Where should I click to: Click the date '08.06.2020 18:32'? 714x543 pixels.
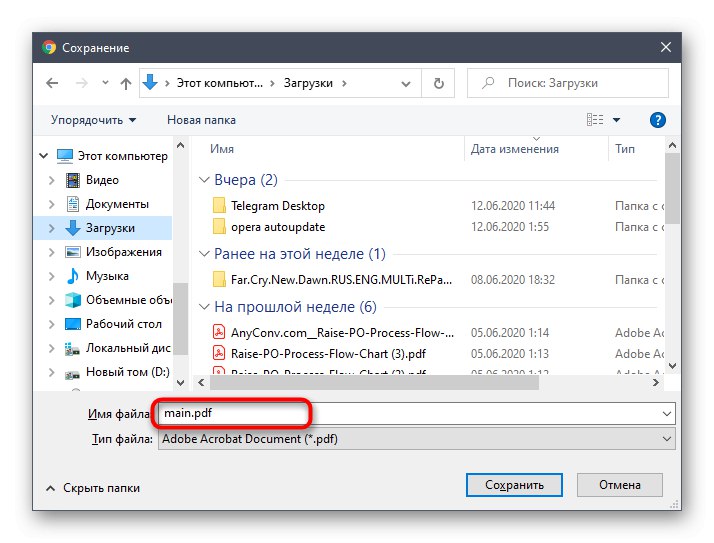tap(513, 280)
